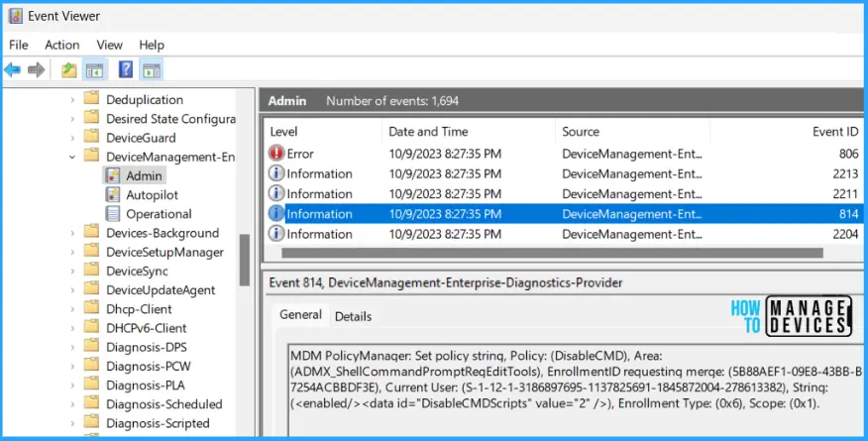This screenshot has width=868, height=441.
Task: Click the red Error icon for event 806
Action: (x=275, y=154)
